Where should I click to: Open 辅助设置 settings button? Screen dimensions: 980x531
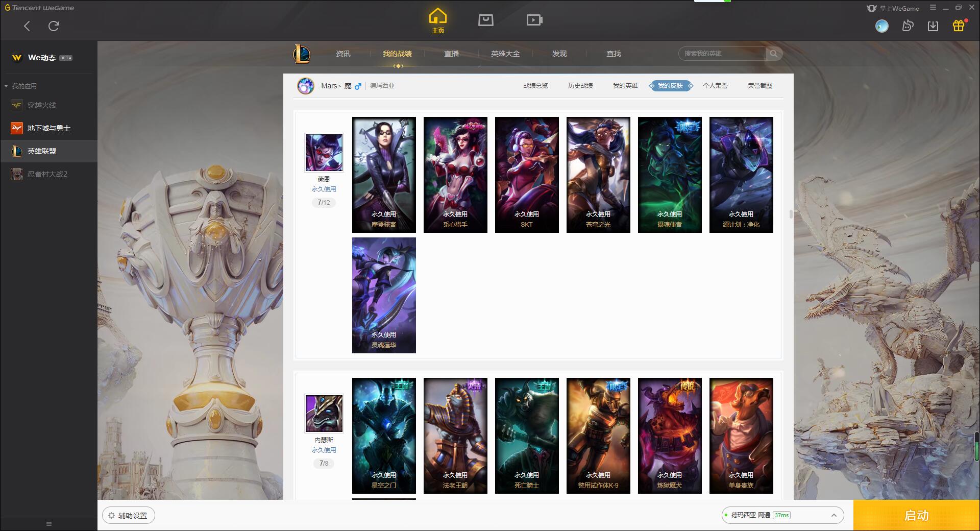pos(129,516)
